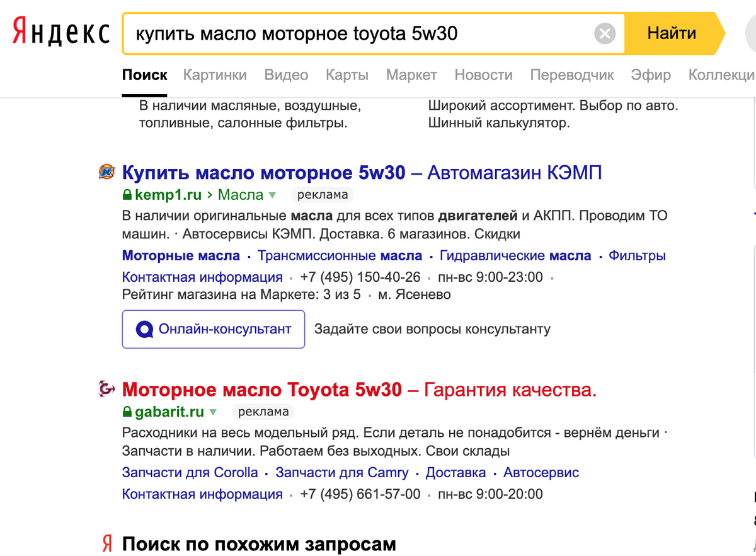Open the Масла breadcrumb link
The image size is (756, 556).
(x=241, y=195)
